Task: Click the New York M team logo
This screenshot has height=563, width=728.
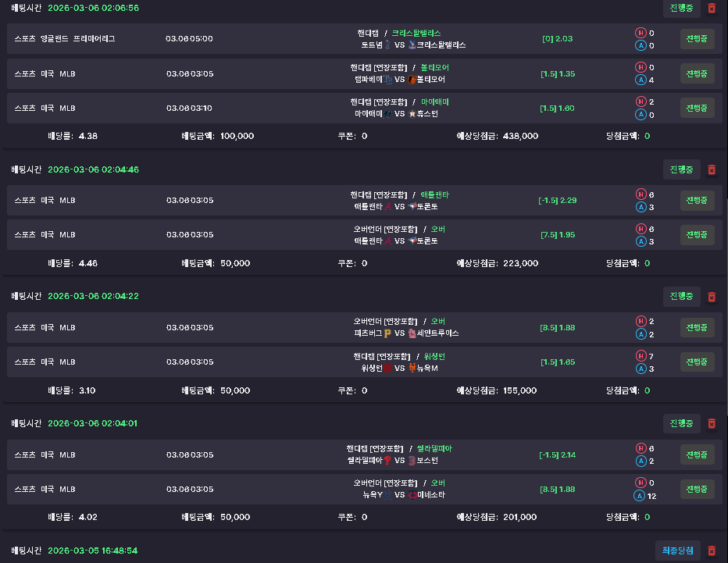Action: pyautogui.click(x=412, y=368)
